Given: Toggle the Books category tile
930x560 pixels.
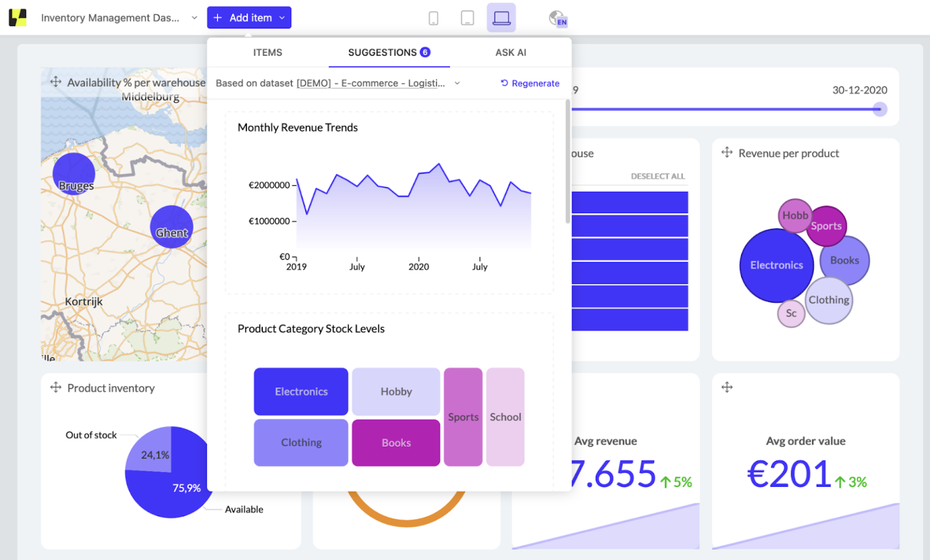Looking at the screenshot, I should click(x=395, y=443).
